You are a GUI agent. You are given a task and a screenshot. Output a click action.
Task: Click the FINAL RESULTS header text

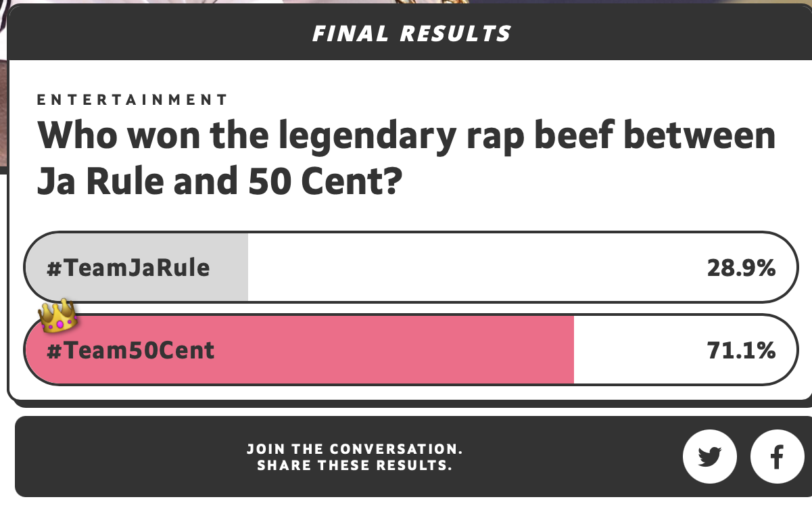coord(412,33)
